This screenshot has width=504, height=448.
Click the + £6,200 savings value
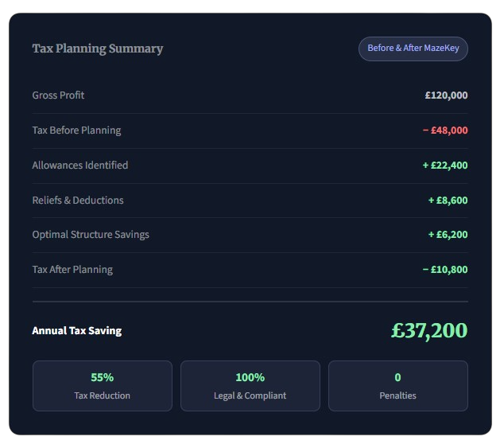click(x=448, y=235)
